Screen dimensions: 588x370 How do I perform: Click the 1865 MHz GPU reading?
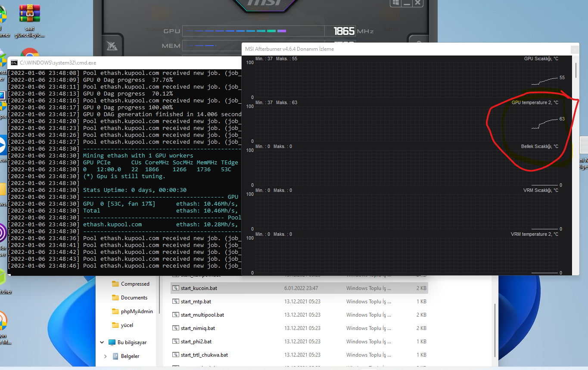click(344, 31)
